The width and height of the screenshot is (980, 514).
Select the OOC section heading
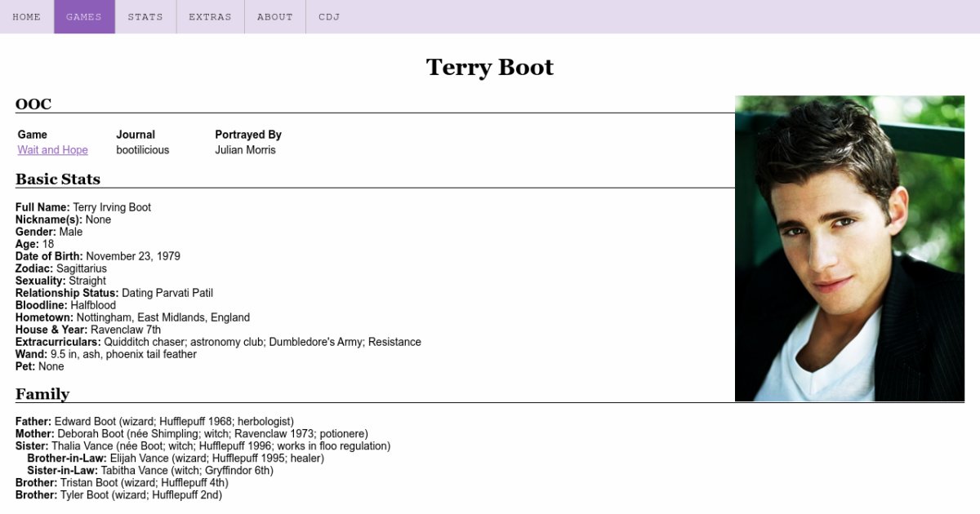(x=33, y=104)
